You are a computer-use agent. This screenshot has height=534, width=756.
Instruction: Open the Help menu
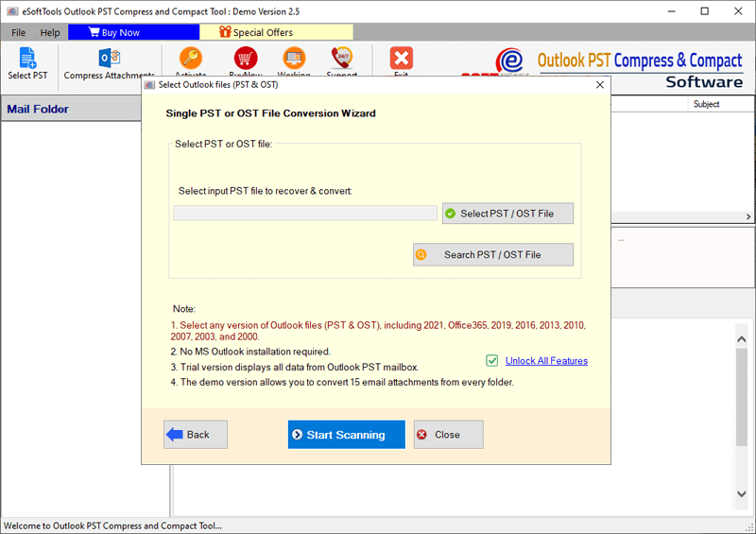pos(50,32)
